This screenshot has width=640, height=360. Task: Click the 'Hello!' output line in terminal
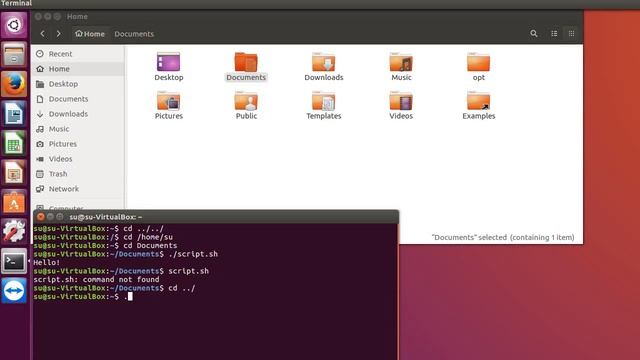[47, 262]
